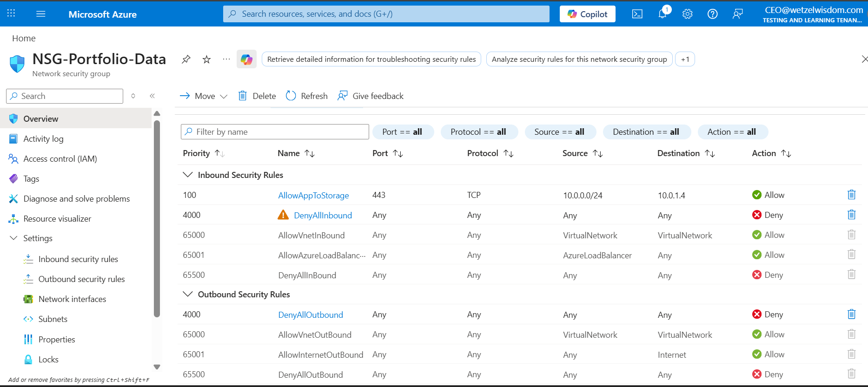Toggle the Protocol == all filter
868x387 pixels.
[x=478, y=132]
